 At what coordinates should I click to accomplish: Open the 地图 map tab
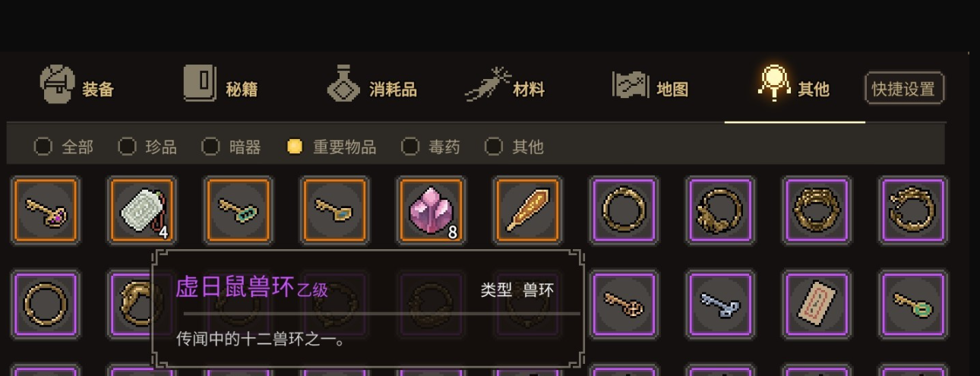pos(651,87)
